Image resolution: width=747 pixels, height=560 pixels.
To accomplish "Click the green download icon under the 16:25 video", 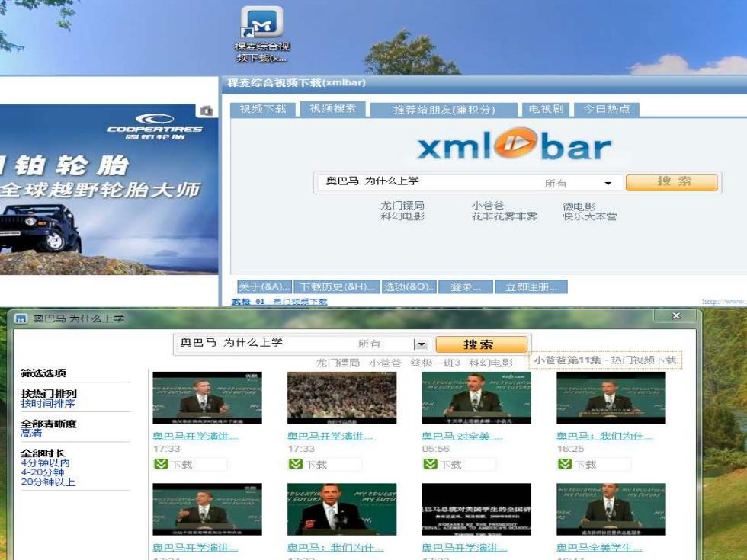I will (x=565, y=464).
